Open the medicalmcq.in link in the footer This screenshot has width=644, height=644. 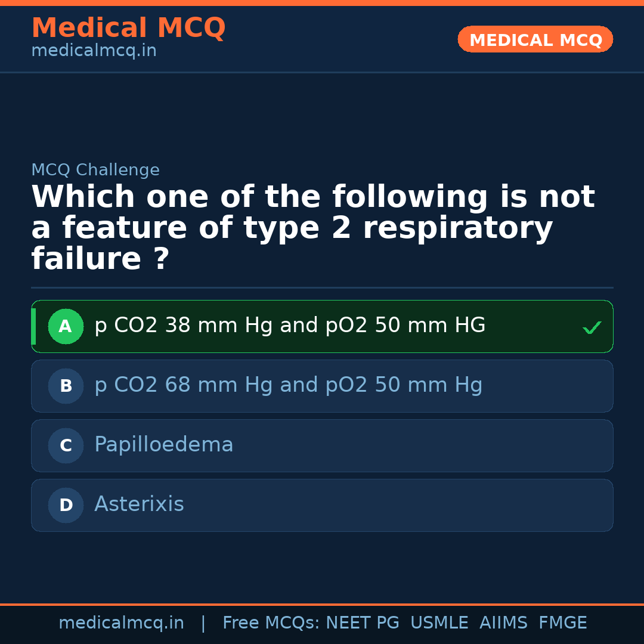coord(121,623)
